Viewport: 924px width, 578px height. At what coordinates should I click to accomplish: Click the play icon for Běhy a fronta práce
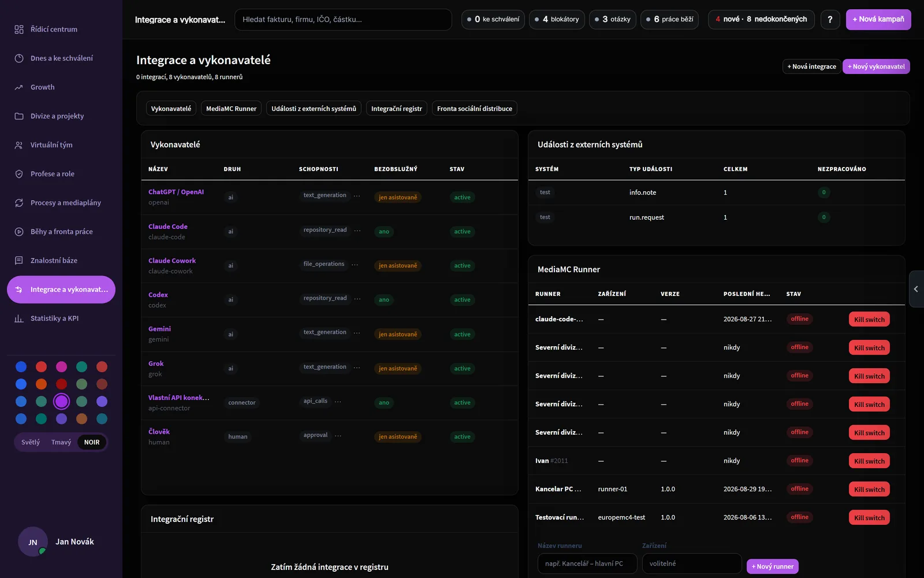point(19,232)
